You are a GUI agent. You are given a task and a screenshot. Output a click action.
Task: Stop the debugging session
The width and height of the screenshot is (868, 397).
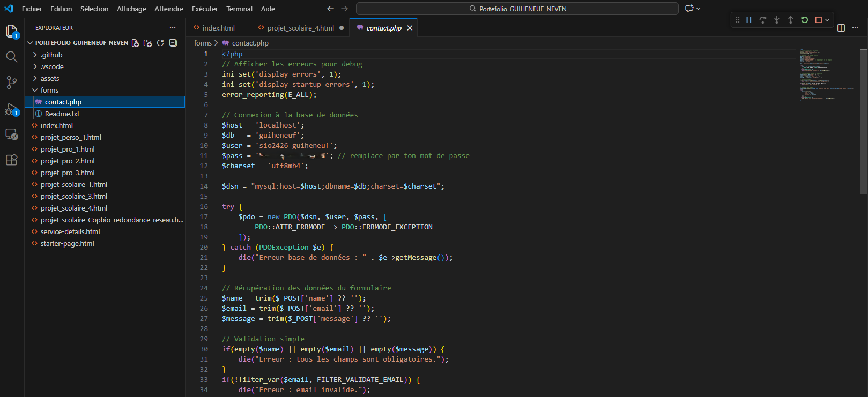[818, 20]
